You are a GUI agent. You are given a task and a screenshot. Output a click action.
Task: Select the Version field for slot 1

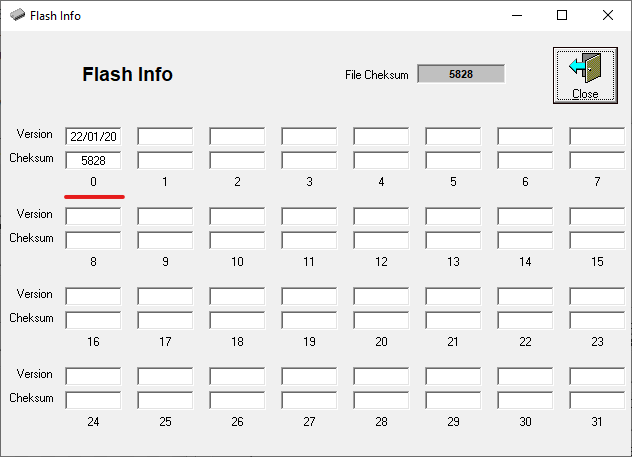(165, 136)
